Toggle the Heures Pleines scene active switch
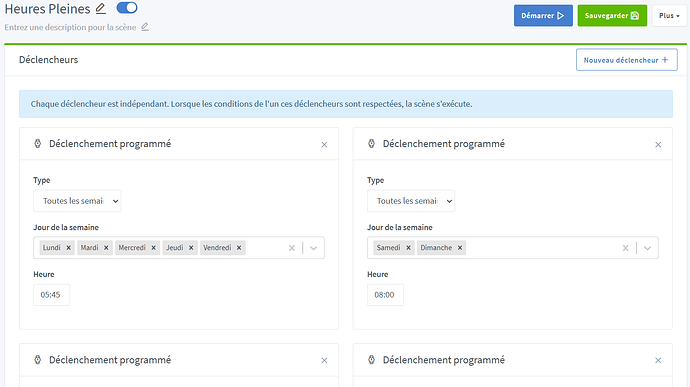The width and height of the screenshot is (690, 387). coord(127,8)
